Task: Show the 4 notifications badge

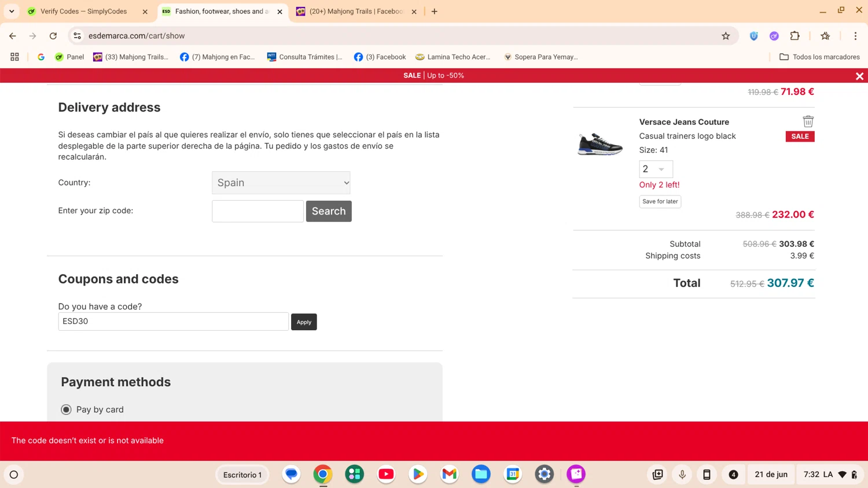Action: 733,475
